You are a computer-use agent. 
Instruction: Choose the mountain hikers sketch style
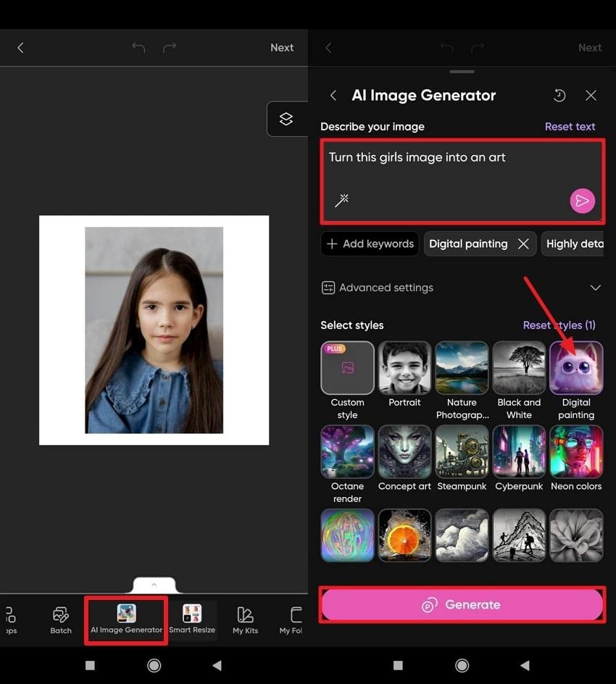(x=519, y=535)
